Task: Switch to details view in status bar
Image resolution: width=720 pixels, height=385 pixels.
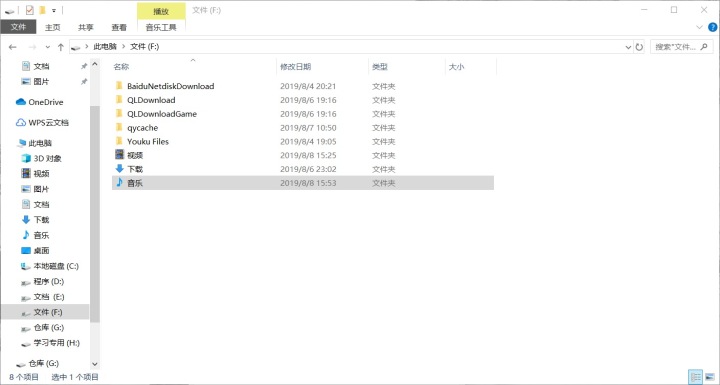Action: click(x=696, y=377)
